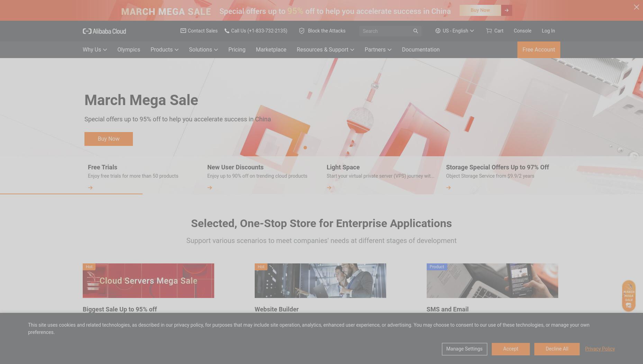Viewport: 643px width, 364px height.
Task: Click the arrow under Light Space
Action: click(329, 188)
